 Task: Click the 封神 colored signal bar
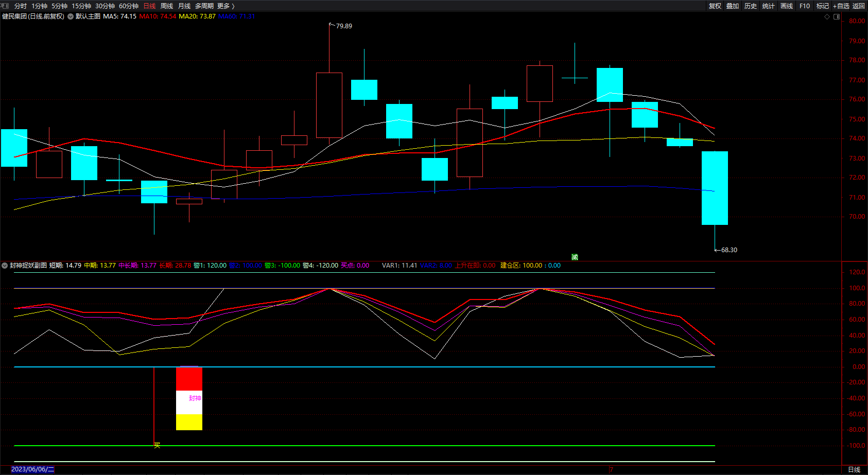[x=189, y=398]
